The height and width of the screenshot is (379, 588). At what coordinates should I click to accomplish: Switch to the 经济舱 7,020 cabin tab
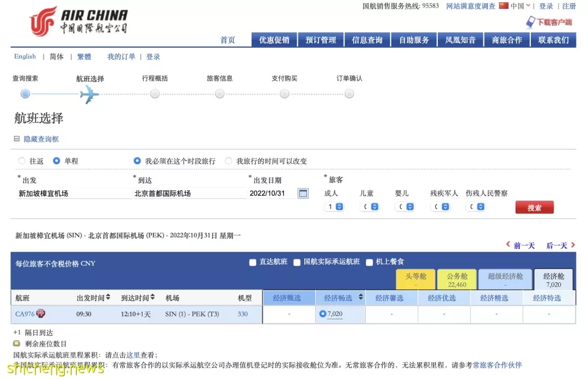tap(554, 279)
